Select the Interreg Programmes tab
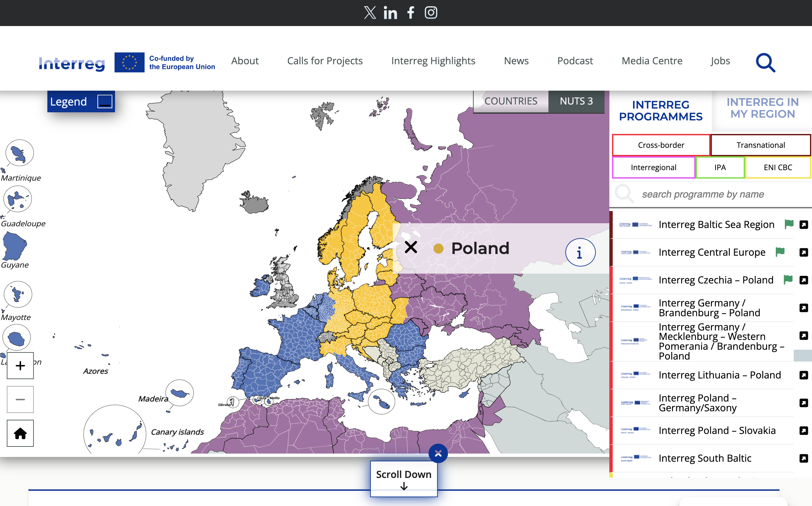Viewport: 812px width, 506px height. pyautogui.click(x=661, y=111)
